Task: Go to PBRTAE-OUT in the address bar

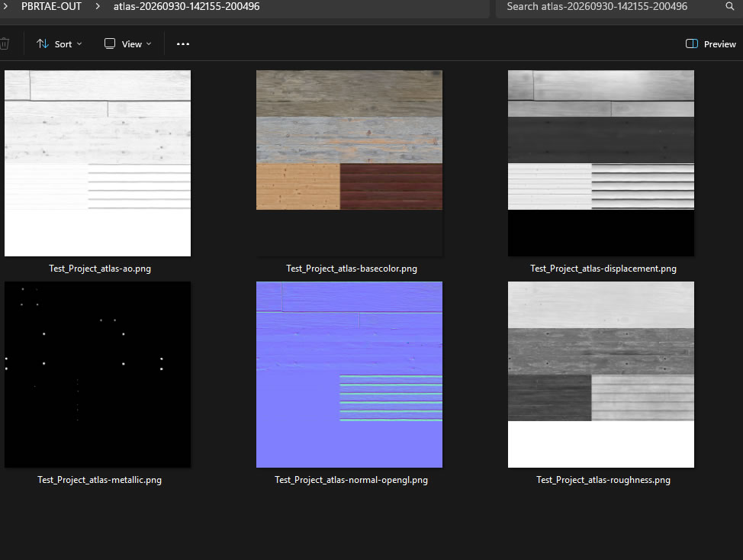Action: coord(51,7)
